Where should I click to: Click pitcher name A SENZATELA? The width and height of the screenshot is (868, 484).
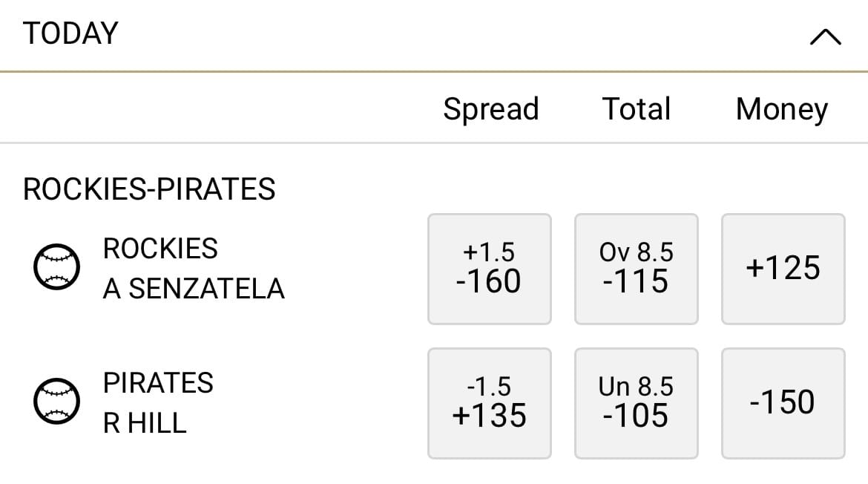pos(194,289)
